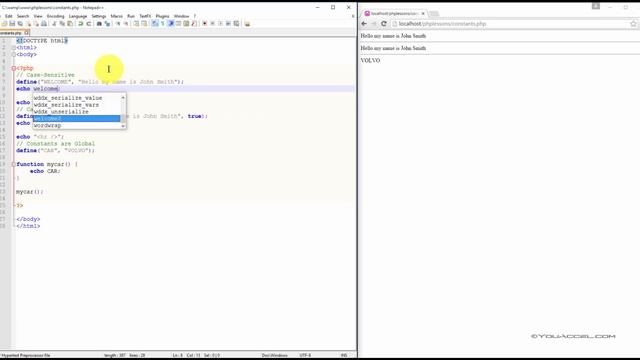Click the Zoom Out toolbar icon
Image resolution: width=640 pixels, height=360 pixels.
tap(126, 24)
